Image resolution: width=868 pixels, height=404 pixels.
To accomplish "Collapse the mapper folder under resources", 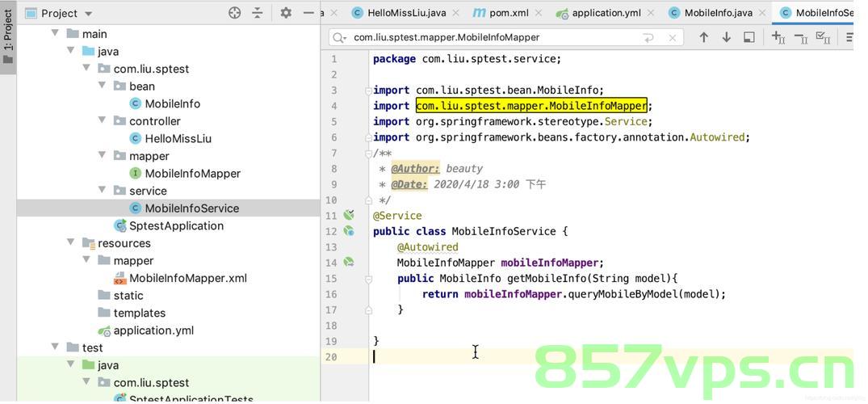I will pos(86,260).
